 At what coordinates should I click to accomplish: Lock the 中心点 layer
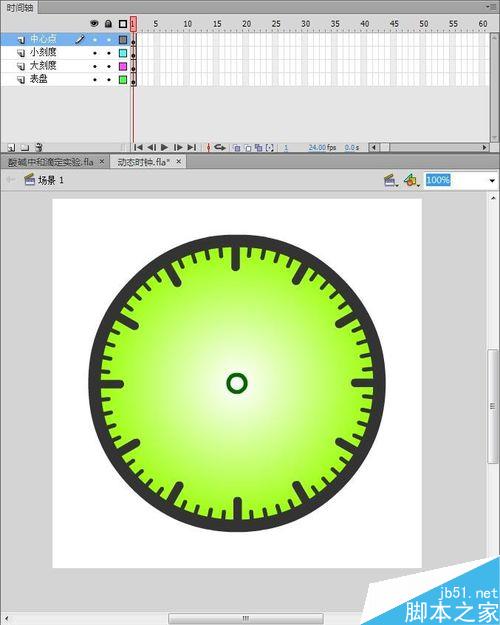[x=108, y=40]
